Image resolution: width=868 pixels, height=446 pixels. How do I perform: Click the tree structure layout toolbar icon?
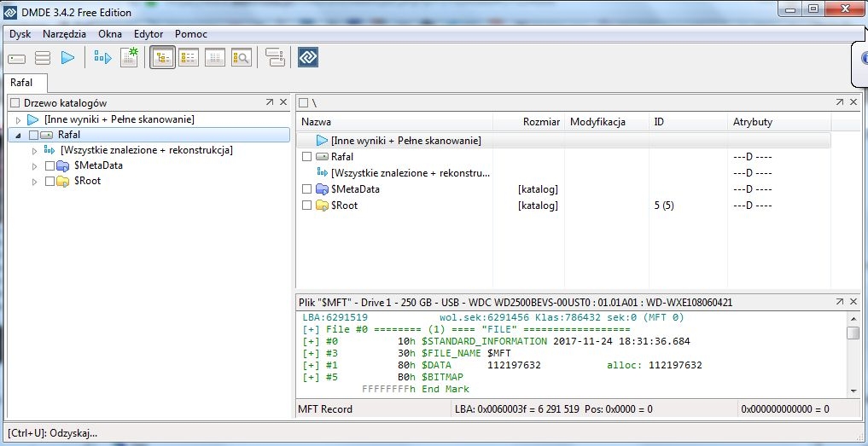[274, 57]
